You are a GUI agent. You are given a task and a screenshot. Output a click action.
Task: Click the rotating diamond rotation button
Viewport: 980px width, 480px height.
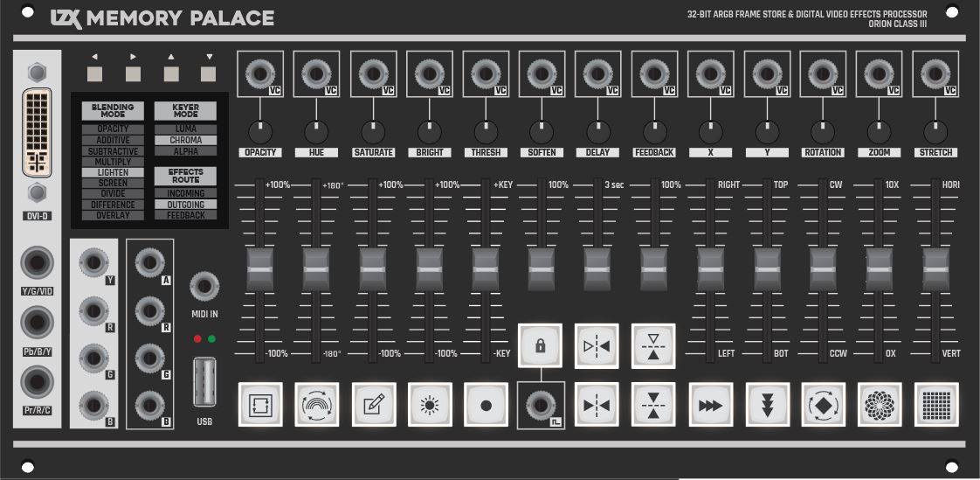coord(824,405)
